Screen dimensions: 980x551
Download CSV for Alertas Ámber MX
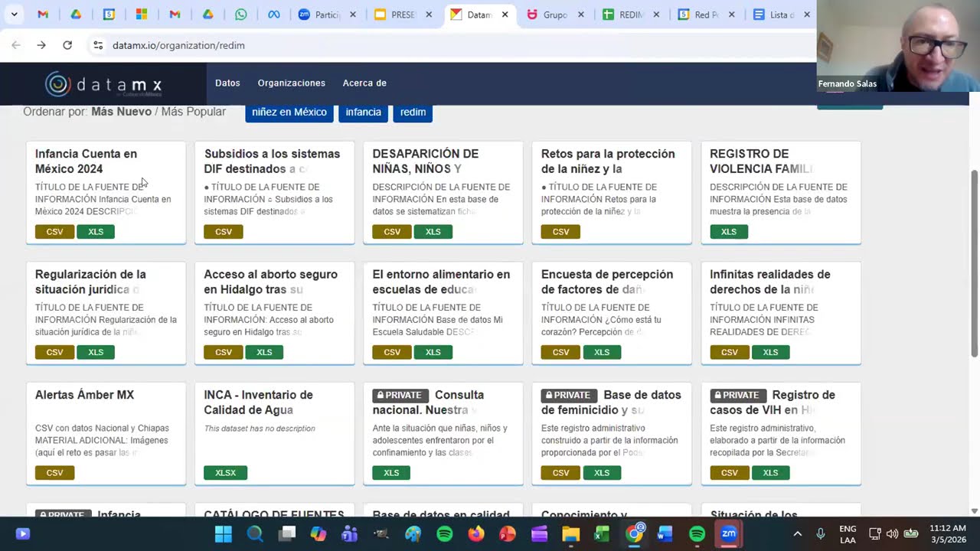54,473
